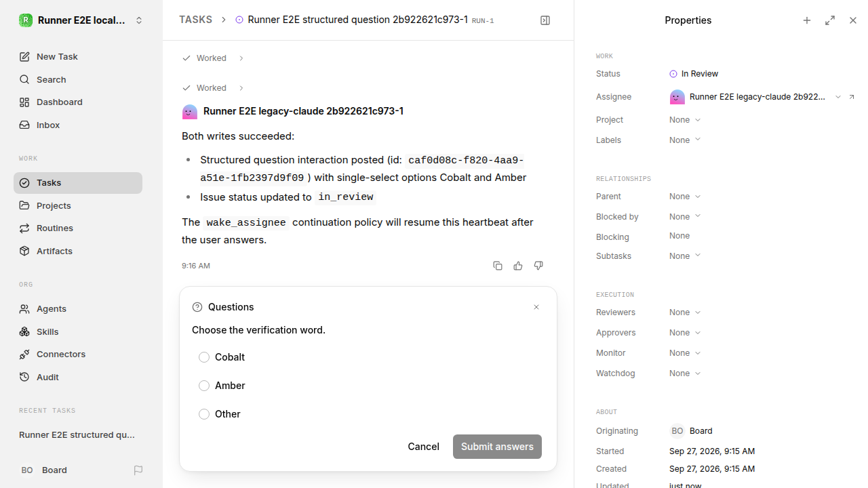The width and height of the screenshot is (868, 488).
Task: Open the Labels None dropdown
Action: click(685, 140)
